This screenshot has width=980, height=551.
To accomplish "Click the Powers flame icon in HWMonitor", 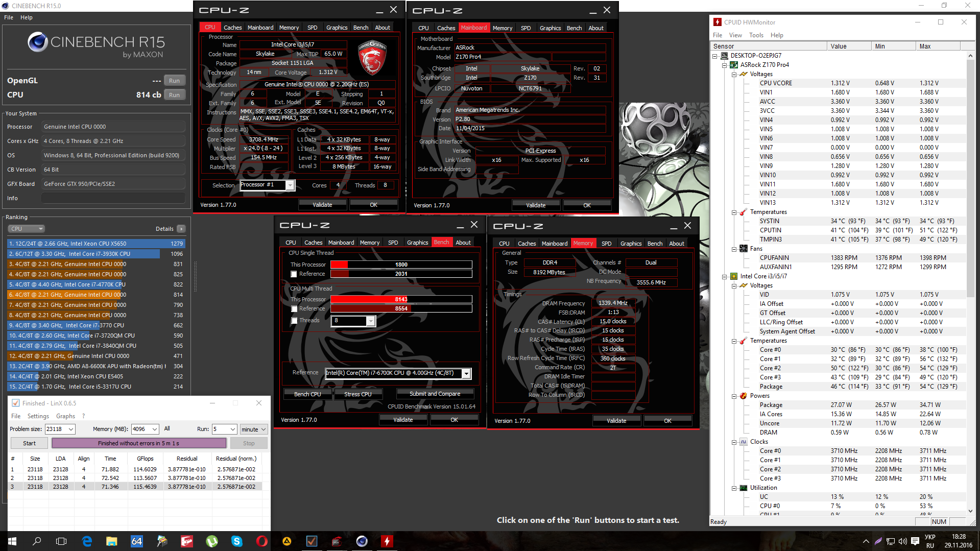I will click(744, 396).
